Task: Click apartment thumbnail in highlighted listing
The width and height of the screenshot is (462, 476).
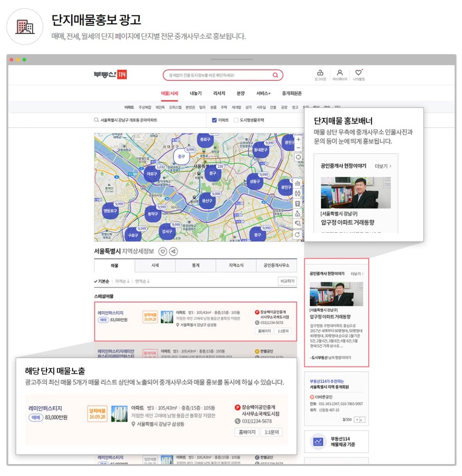Action: 167,317
